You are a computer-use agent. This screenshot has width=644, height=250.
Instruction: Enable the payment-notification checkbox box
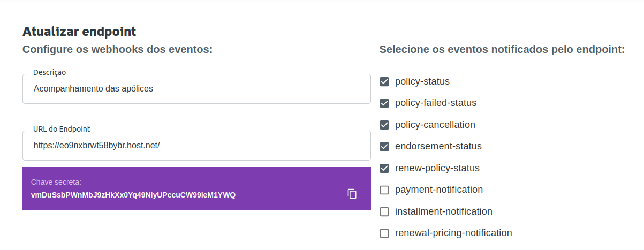(x=384, y=190)
